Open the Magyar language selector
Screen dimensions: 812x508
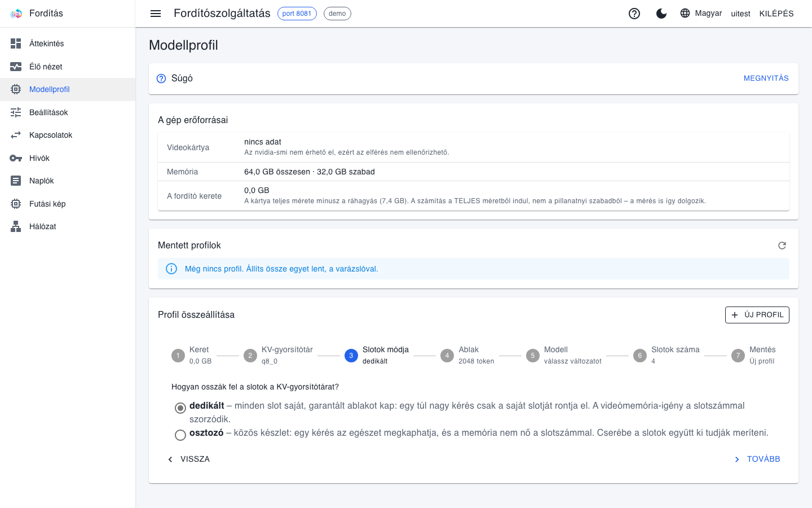tap(701, 13)
